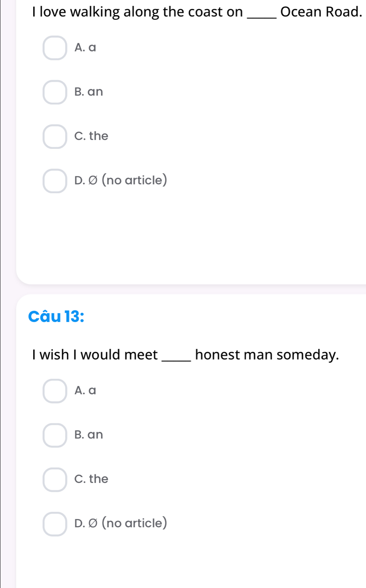Viewport: 366px width, 588px height.
Task: Click label text 'C. the' under Ocean Road question
Action: [91, 136]
